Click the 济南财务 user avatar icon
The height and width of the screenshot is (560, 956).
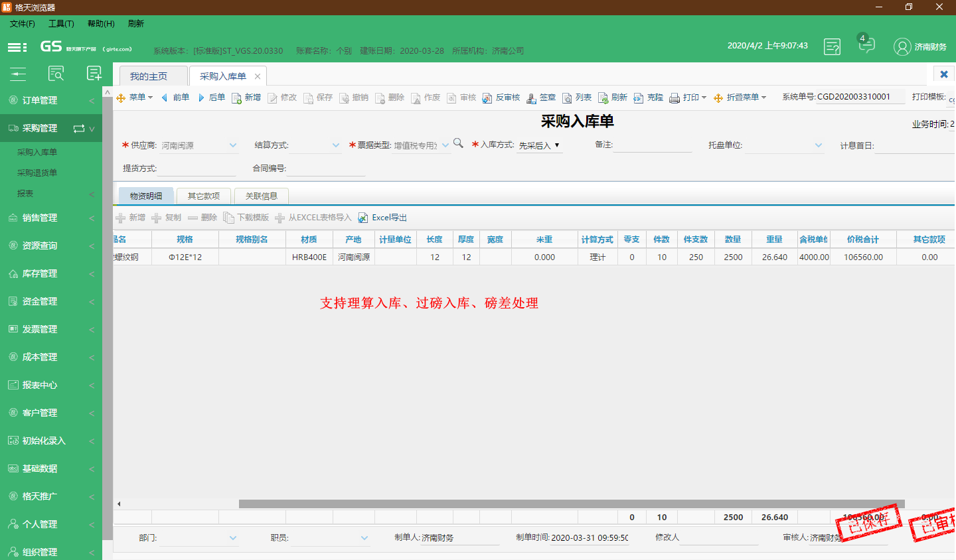(902, 46)
